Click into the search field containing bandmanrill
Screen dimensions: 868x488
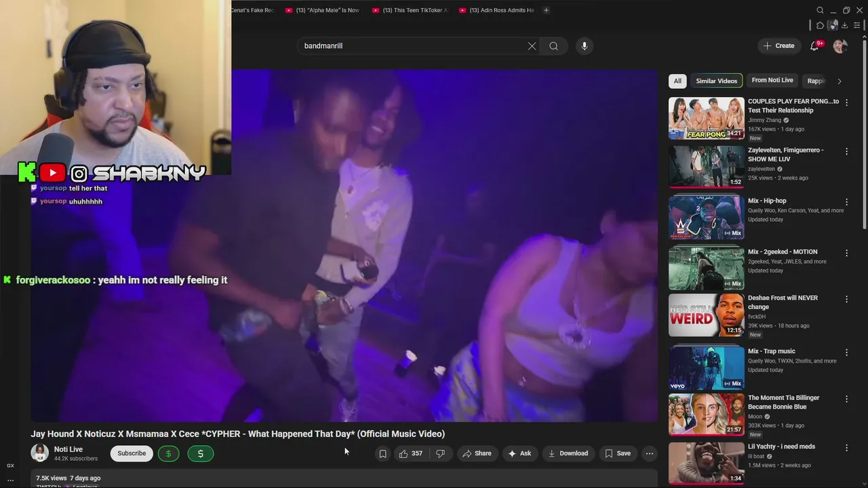coord(411,46)
